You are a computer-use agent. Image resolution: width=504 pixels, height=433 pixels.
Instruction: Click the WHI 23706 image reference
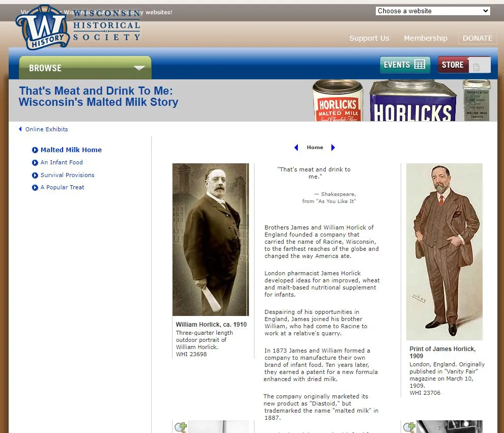pos(425,393)
